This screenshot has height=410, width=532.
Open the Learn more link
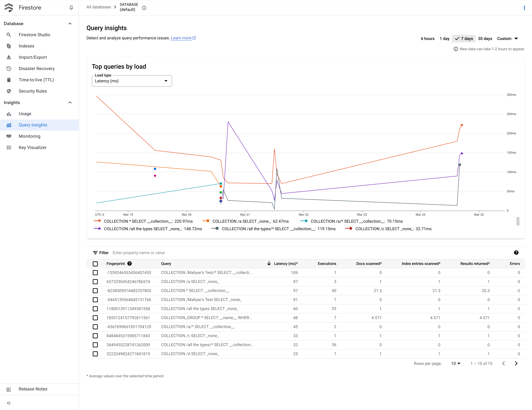click(x=182, y=38)
